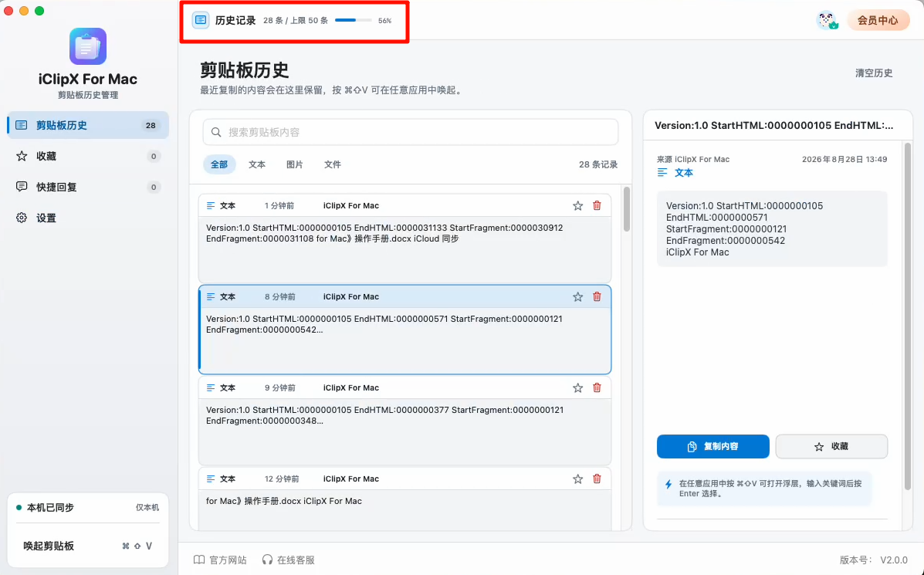Select the 文本 filter tab

pos(257,164)
